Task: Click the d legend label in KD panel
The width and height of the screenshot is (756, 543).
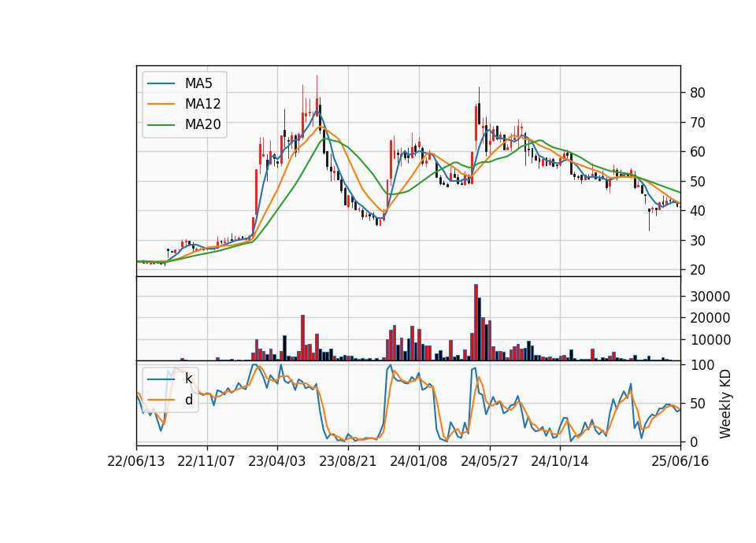Action: pyautogui.click(x=188, y=400)
